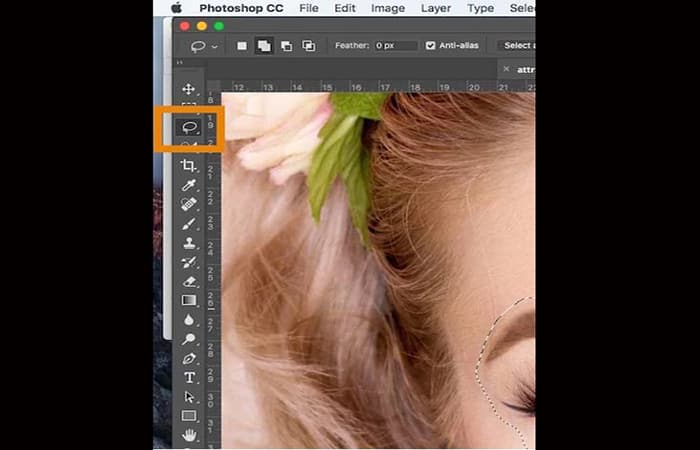700x450 pixels.
Task: Select the Gradient tool
Action: click(188, 300)
